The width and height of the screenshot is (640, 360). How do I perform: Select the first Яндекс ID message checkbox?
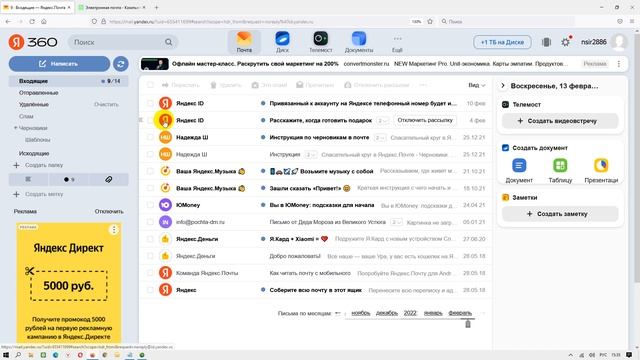pos(150,103)
